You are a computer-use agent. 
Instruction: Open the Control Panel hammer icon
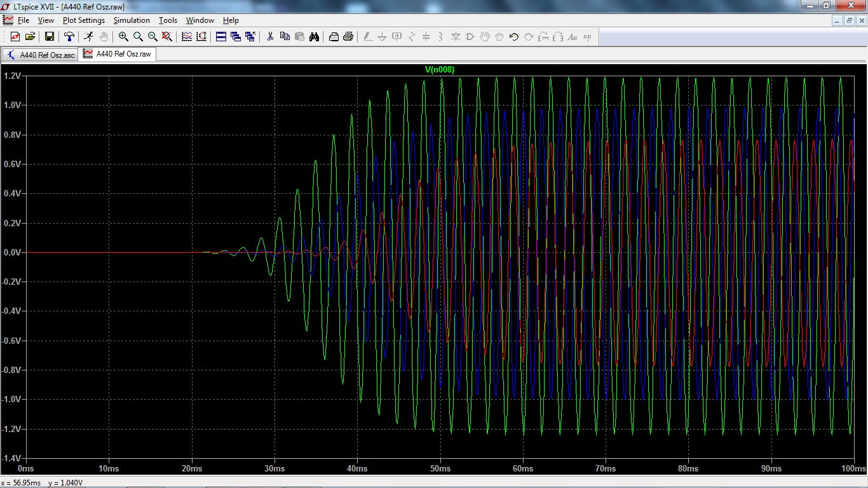pyautogui.click(x=69, y=36)
